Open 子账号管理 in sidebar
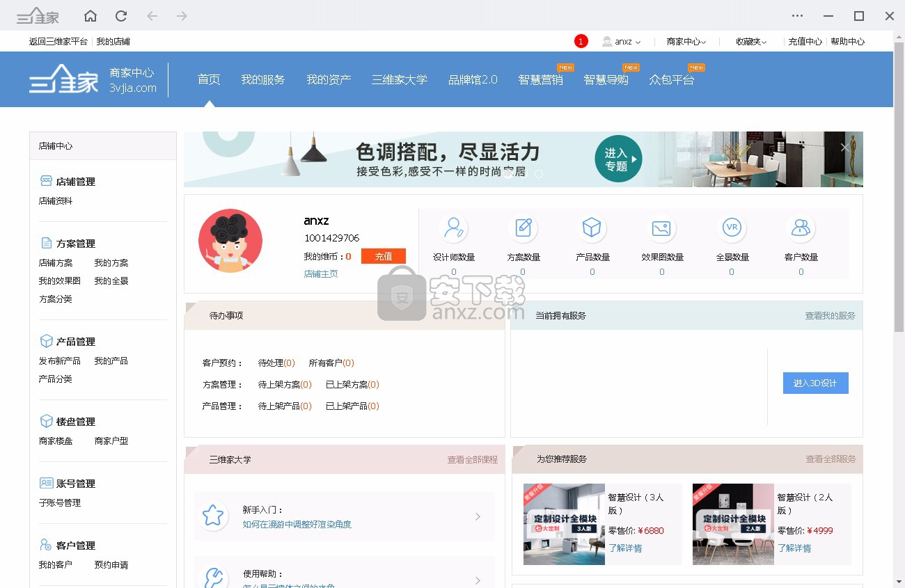The width and height of the screenshot is (905, 588). [x=60, y=503]
